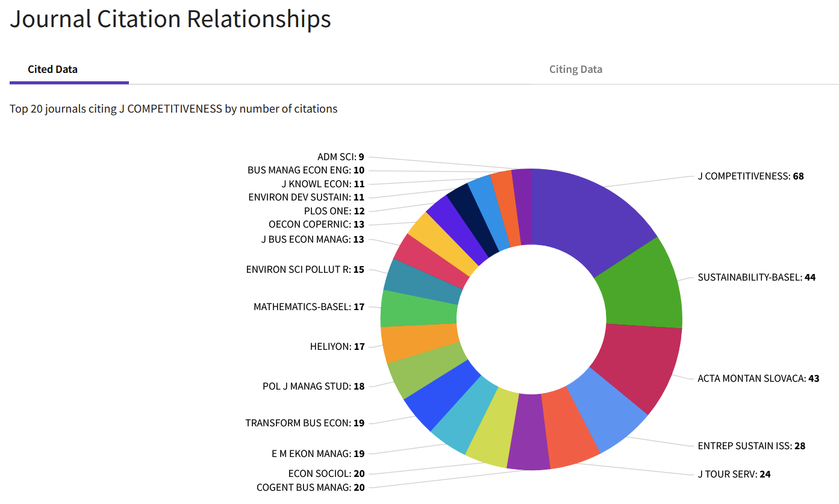Select the Cited Data tab
Image resolution: width=839 pixels, height=504 pixels.
(x=52, y=69)
